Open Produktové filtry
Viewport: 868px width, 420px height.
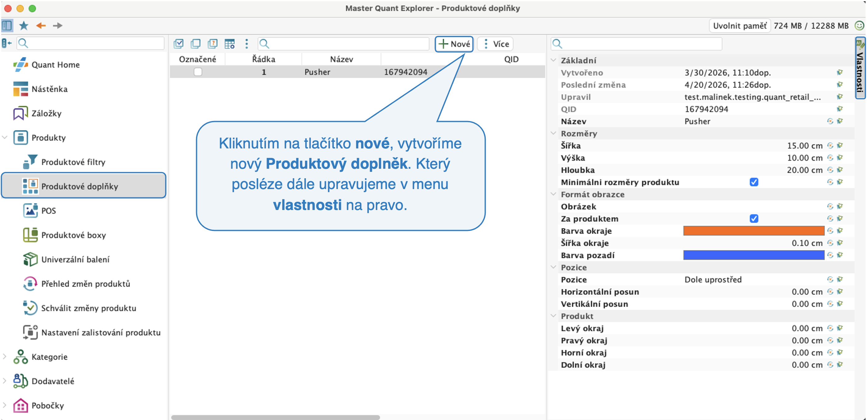(x=64, y=162)
